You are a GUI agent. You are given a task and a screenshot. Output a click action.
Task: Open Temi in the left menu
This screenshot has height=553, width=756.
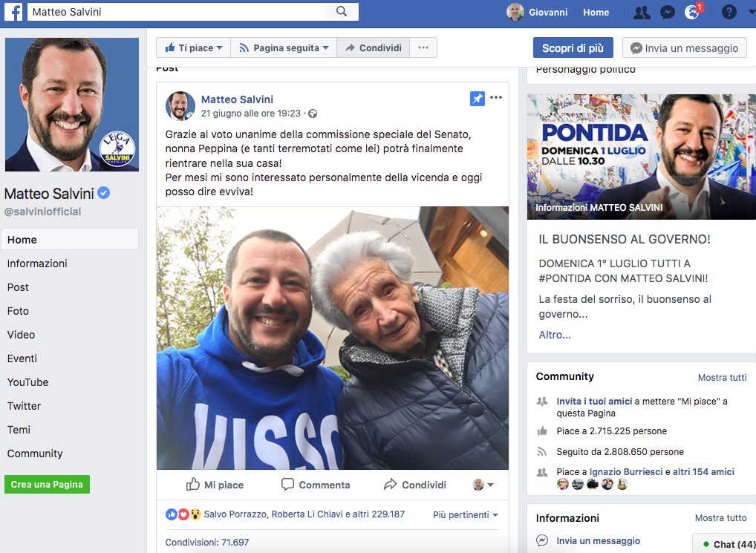pos(19,429)
